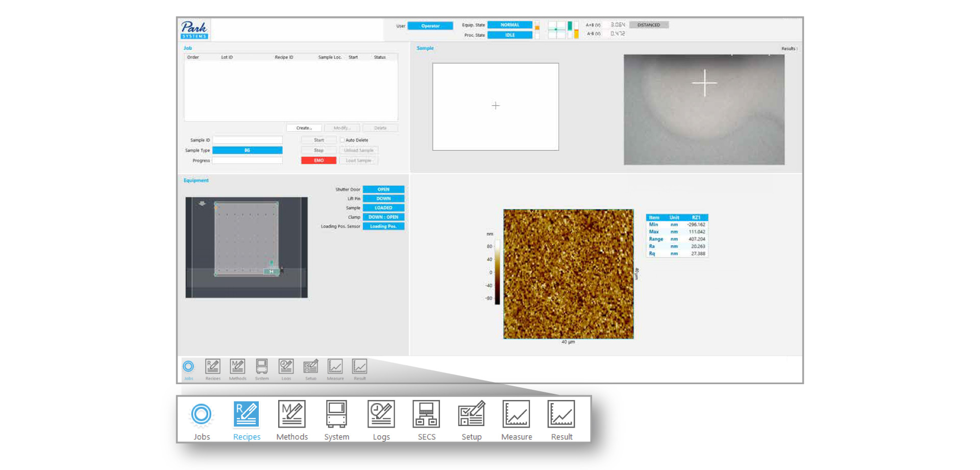The image size is (980, 470).
Task: Click the Recipe ID column header
Action: click(x=284, y=57)
